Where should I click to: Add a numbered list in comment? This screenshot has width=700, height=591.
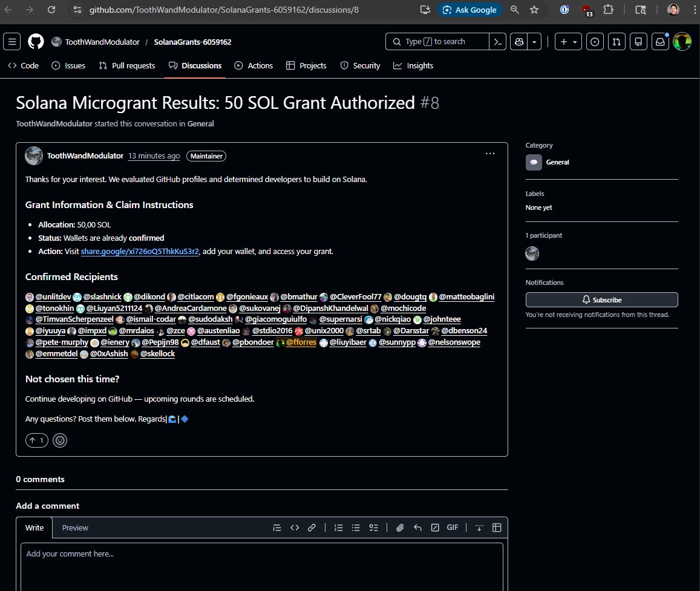coord(339,527)
